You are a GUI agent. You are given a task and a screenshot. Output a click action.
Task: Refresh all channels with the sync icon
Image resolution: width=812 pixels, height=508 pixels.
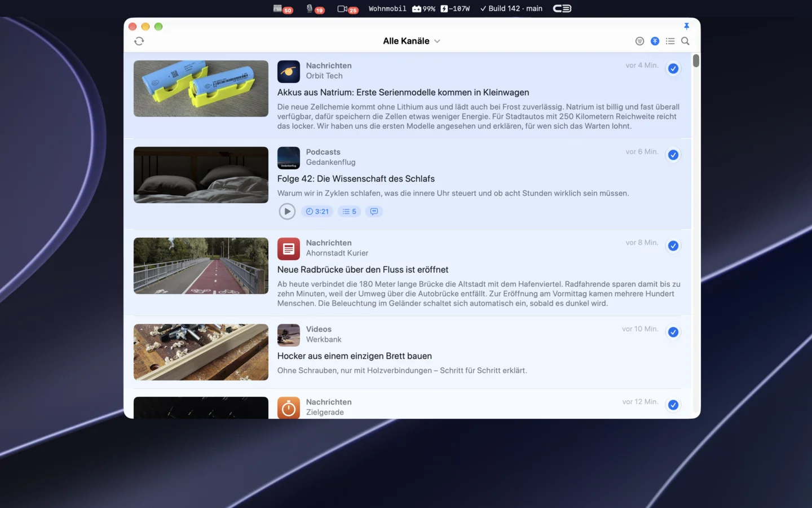click(139, 41)
